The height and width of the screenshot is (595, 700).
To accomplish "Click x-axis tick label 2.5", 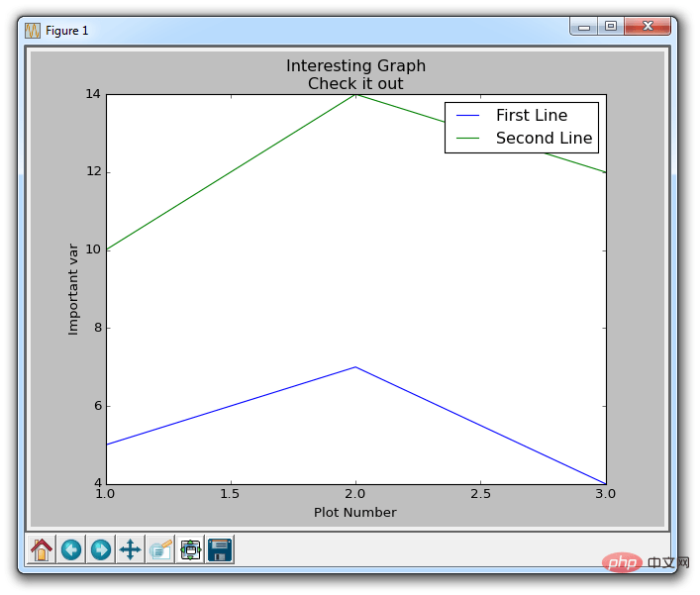I will click(480, 494).
